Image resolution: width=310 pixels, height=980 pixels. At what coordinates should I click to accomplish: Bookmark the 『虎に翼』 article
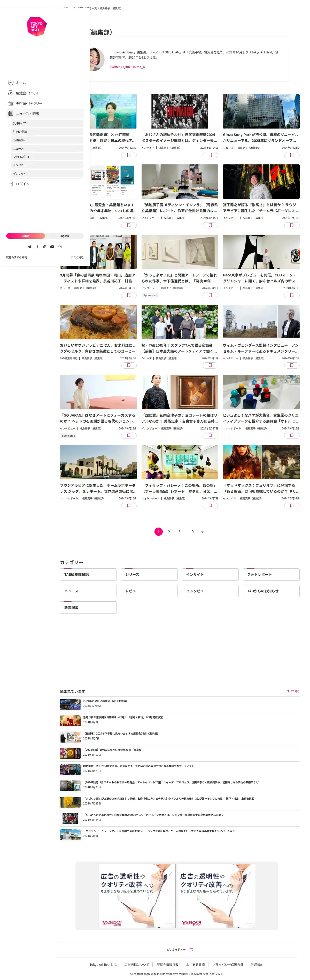210,436
